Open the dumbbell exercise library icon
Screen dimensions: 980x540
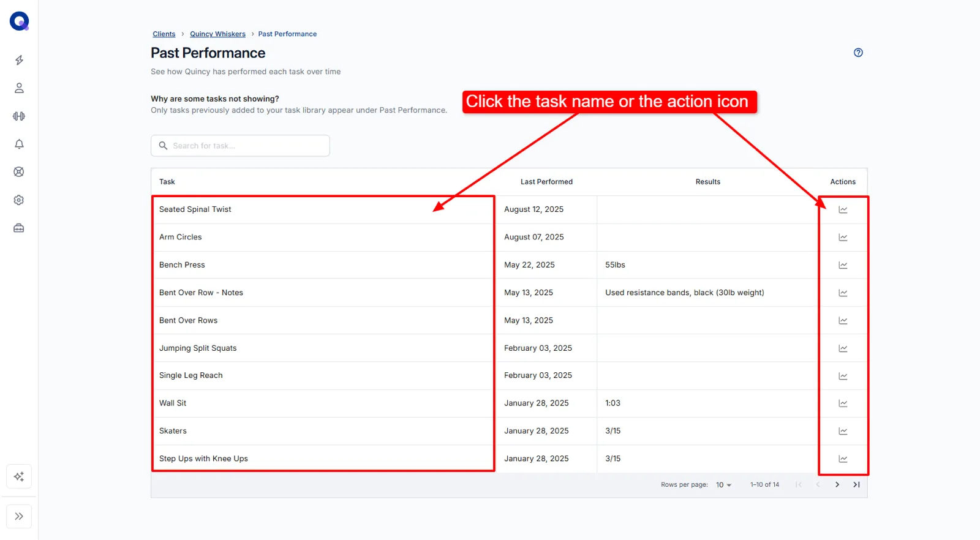[19, 116]
